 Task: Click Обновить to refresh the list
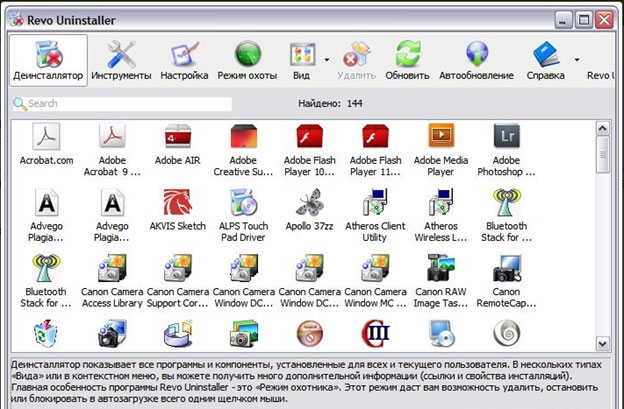407,60
